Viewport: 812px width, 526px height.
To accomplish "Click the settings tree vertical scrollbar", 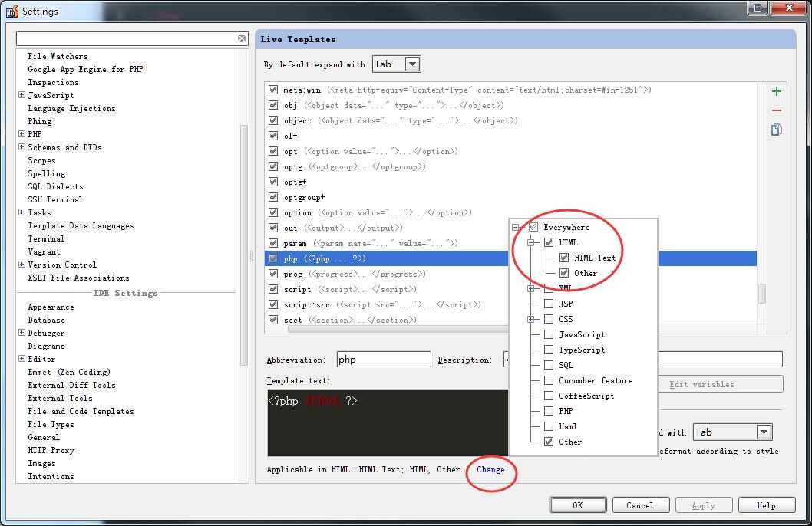I will (244, 245).
